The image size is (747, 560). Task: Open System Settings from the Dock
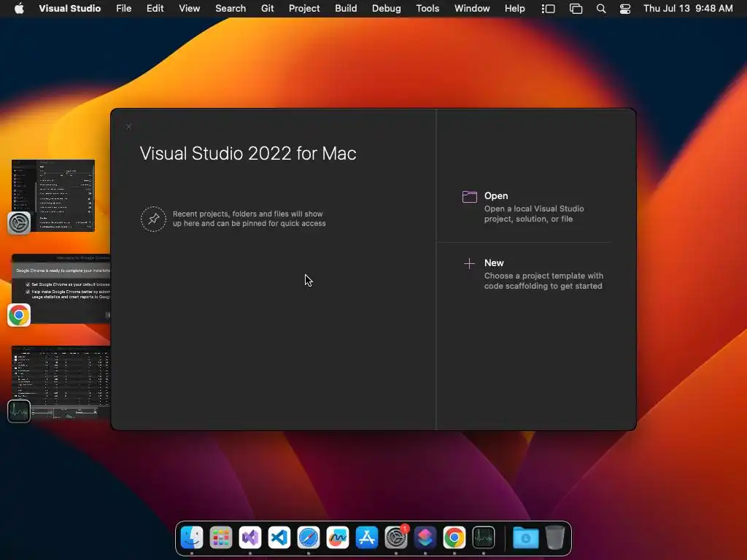[x=396, y=537]
